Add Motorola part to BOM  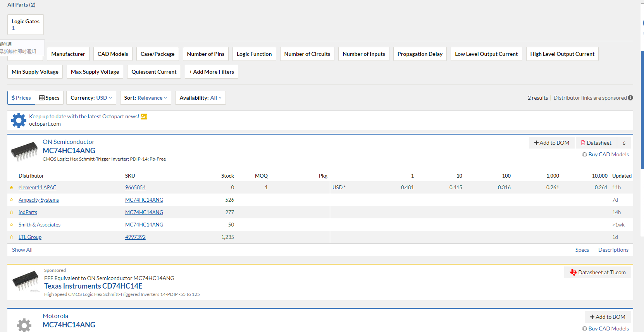pos(608,317)
